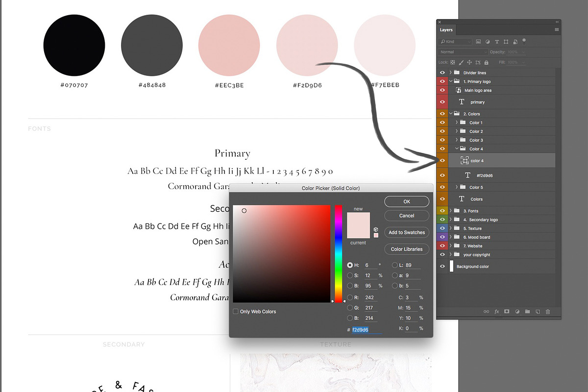
Task: Click the Layers panel tab
Action: [x=446, y=30]
